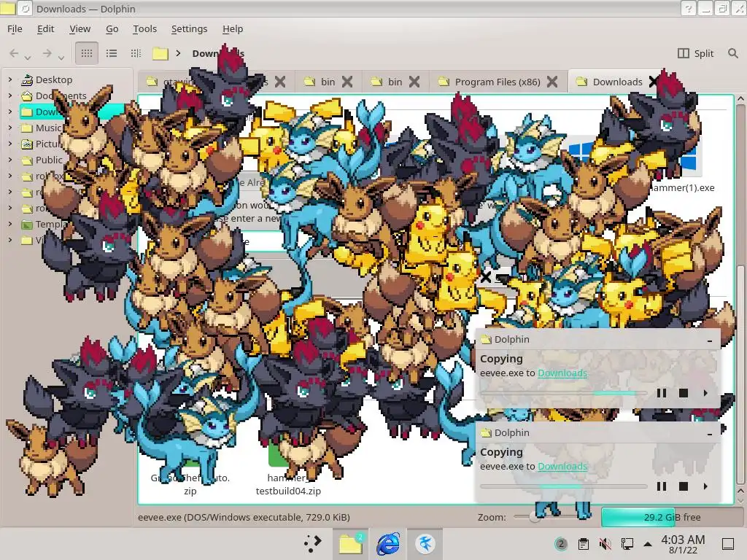Expand Desktop tree node
The image size is (747, 560).
10,79
